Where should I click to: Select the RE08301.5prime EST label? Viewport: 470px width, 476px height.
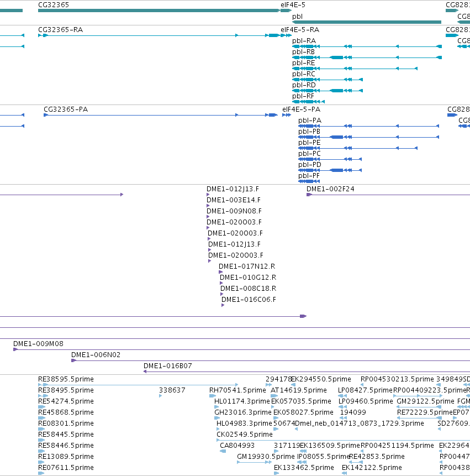pos(66,423)
